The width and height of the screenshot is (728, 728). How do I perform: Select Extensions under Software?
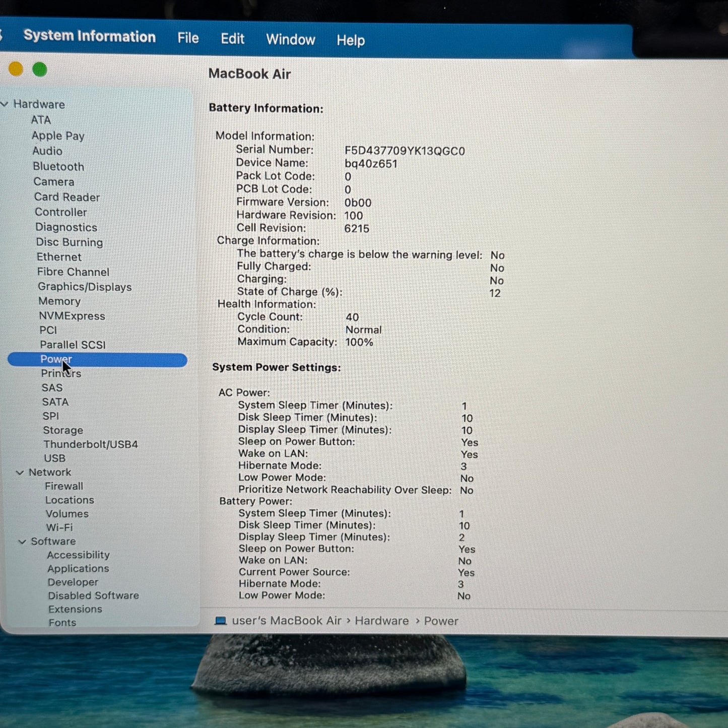pyautogui.click(x=75, y=609)
